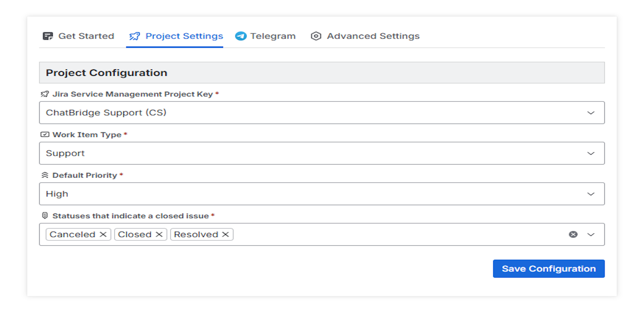Click the Advanced Settings hexagon icon

[x=316, y=36]
